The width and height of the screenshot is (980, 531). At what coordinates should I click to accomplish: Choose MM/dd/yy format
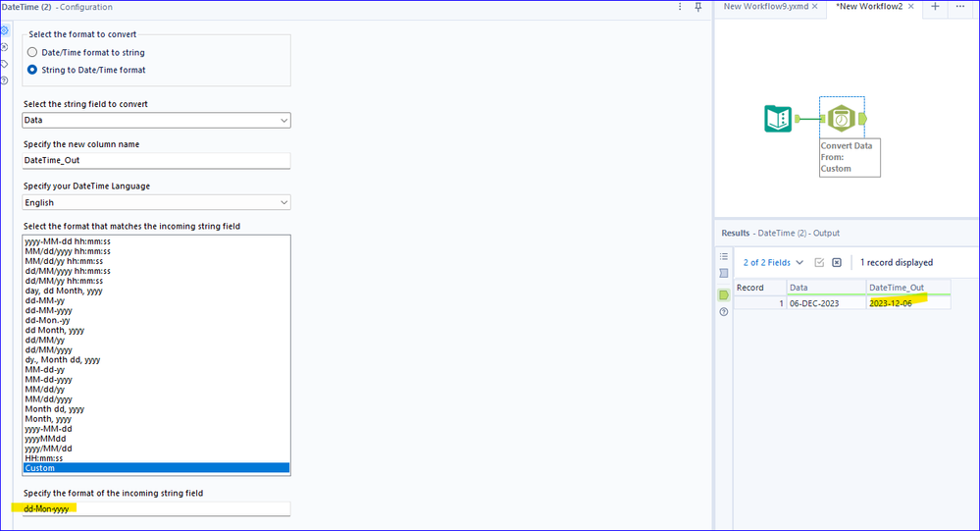[x=156, y=389]
